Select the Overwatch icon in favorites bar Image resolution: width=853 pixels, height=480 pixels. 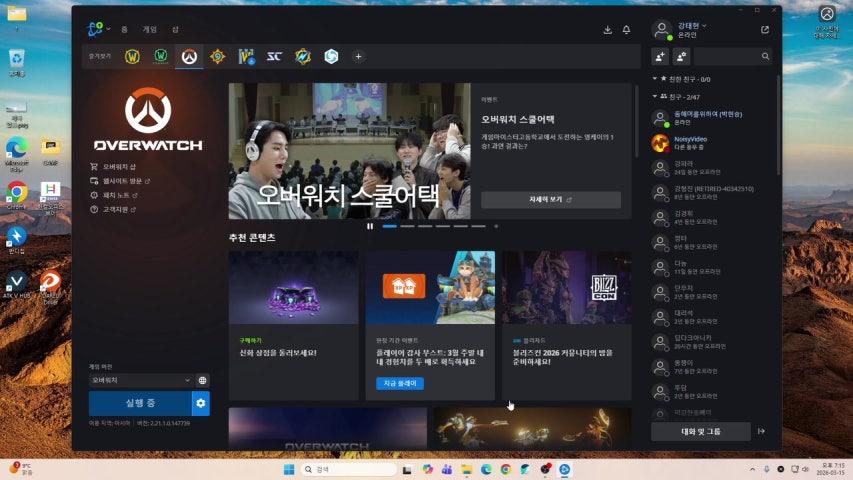pyautogui.click(x=188, y=56)
